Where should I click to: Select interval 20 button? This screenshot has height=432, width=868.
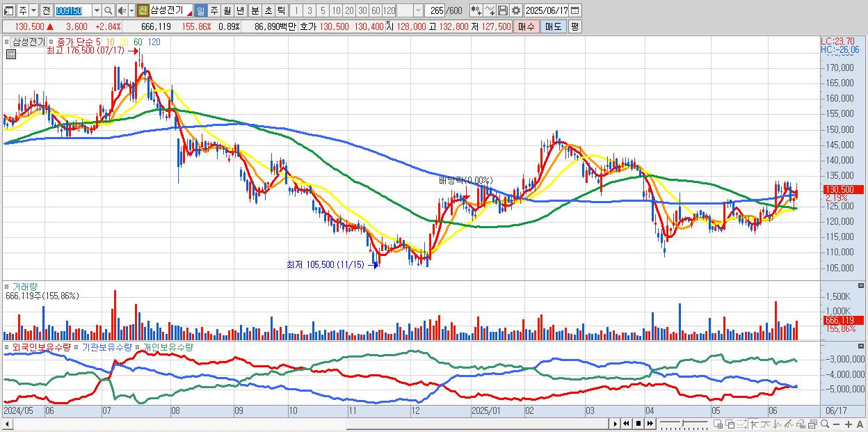point(349,10)
